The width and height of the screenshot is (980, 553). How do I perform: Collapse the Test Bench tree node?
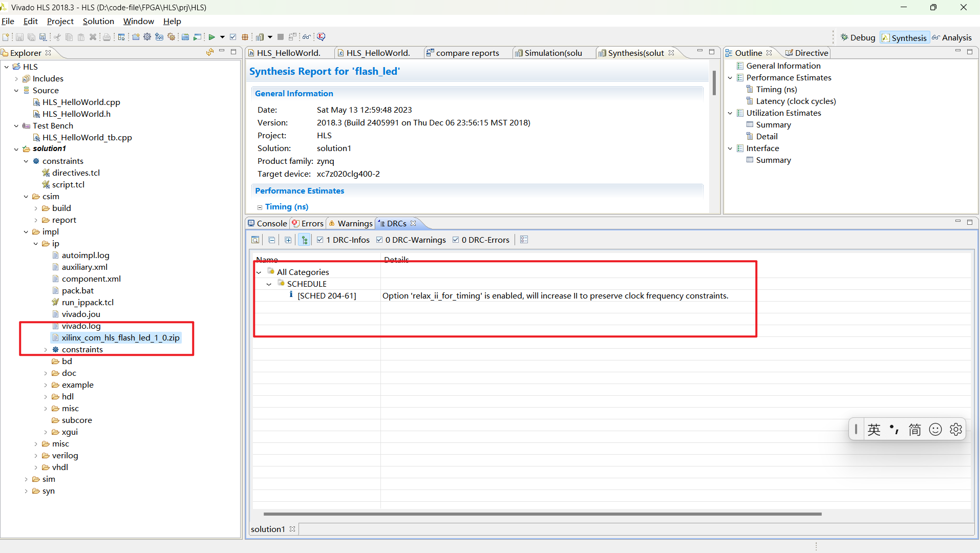(x=16, y=126)
